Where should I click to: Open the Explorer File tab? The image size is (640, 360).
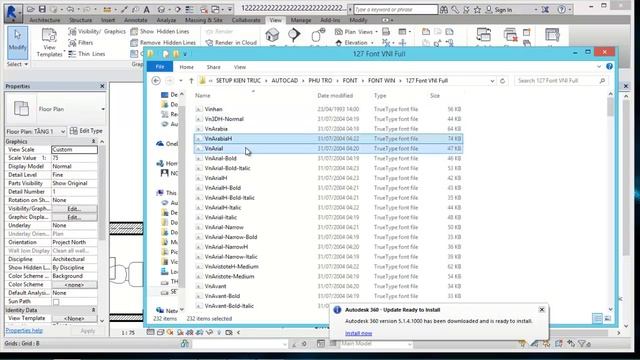[x=160, y=67]
